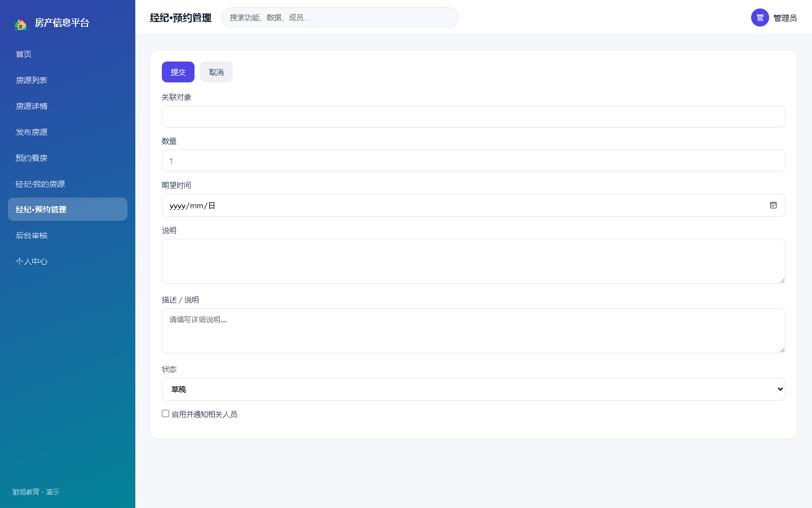Viewport: 812px width, 508px height.
Task: Click the 取消 button
Action: 217,72
